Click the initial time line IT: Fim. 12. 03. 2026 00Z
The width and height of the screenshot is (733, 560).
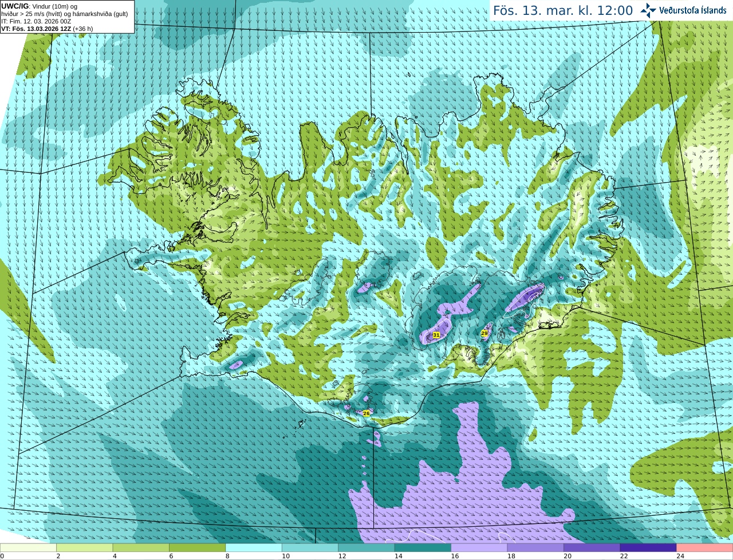point(36,21)
